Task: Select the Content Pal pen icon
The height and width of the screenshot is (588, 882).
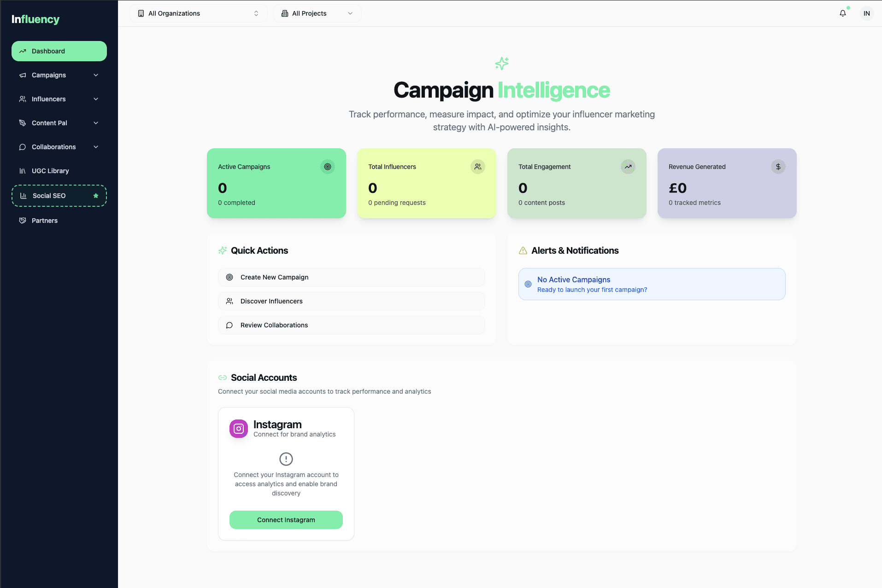Action: tap(23, 123)
